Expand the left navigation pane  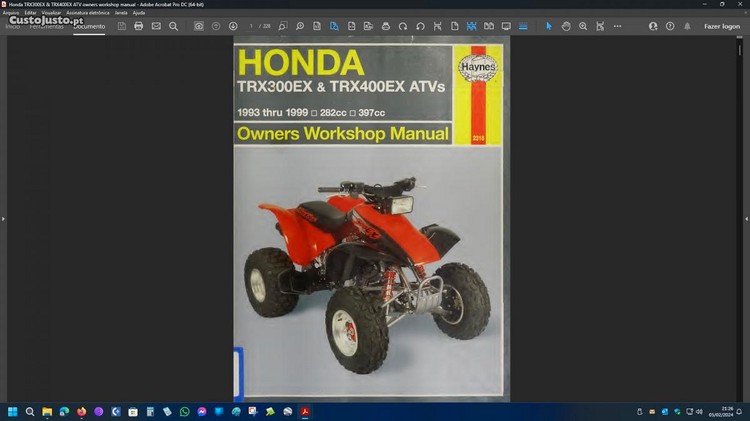click(x=3, y=218)
